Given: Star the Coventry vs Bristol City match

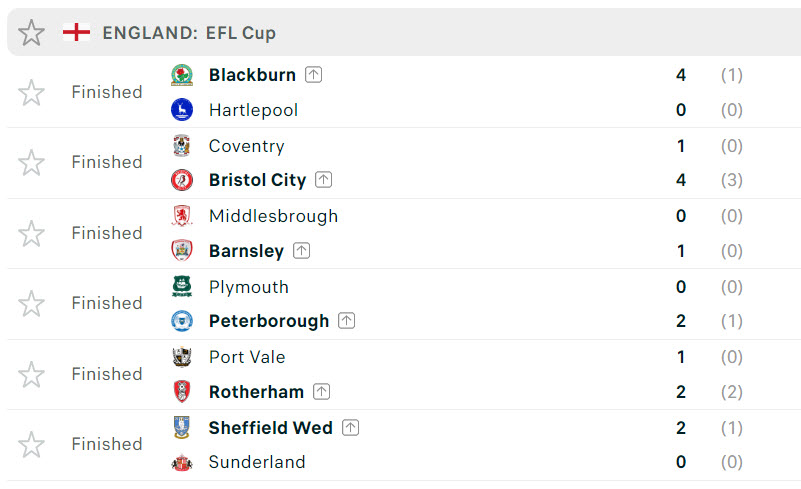Looking at the screenshot, I should point(31,163).
